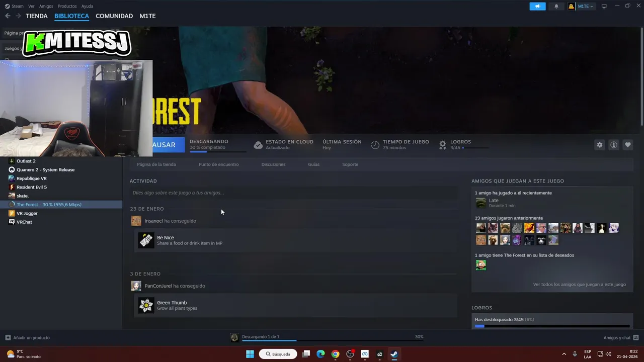The width and height of the screenshot is (644, 362).
Task: Click the taskbar microphone icon
Action: pos(575,354)
